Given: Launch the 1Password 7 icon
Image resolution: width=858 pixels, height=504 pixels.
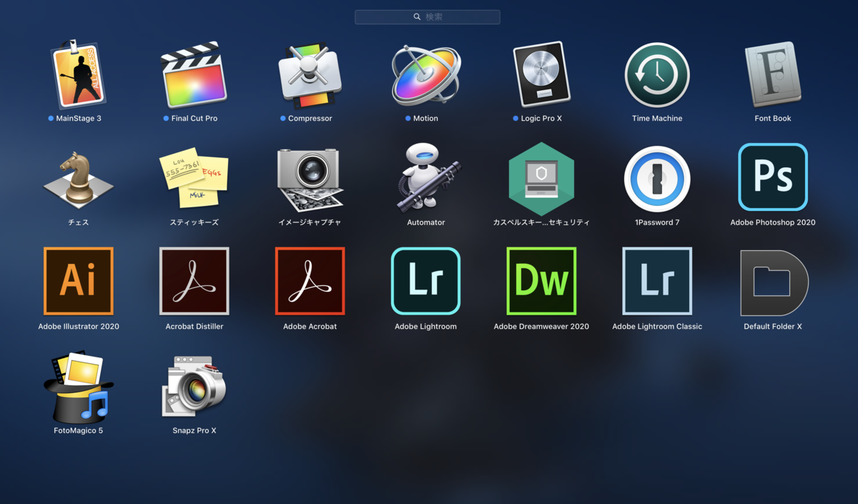Looking at the screenshot, I should click(657, 179).
